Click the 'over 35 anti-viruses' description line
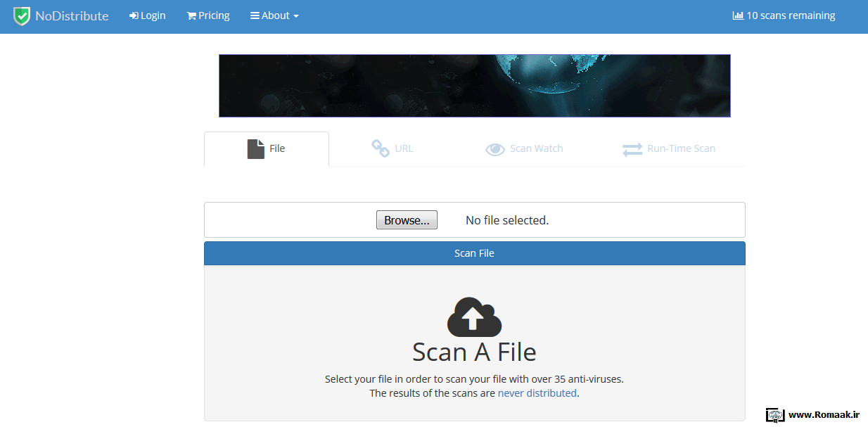Image resolution: width=868 pixels, height=427 pixels. [x=474, y=378]
